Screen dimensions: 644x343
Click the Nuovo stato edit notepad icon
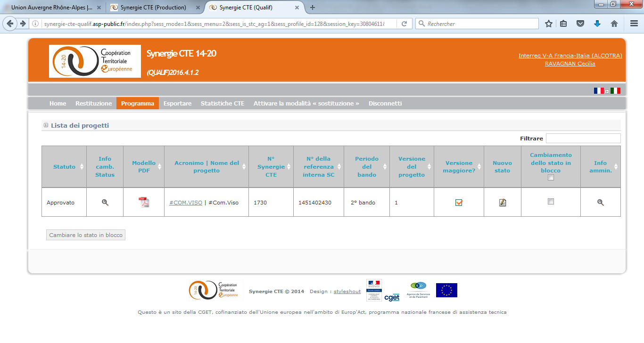click(x=503, y=203)
